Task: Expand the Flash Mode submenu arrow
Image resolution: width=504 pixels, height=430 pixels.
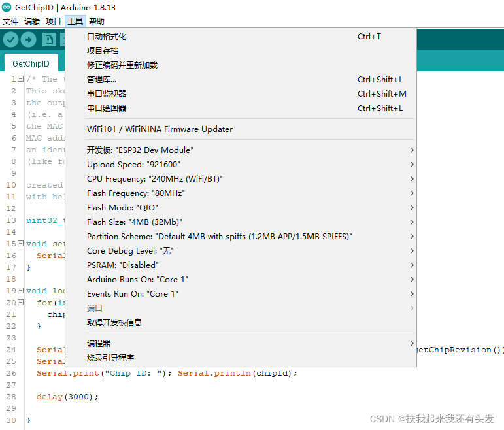Action: (x=412, y=208)
